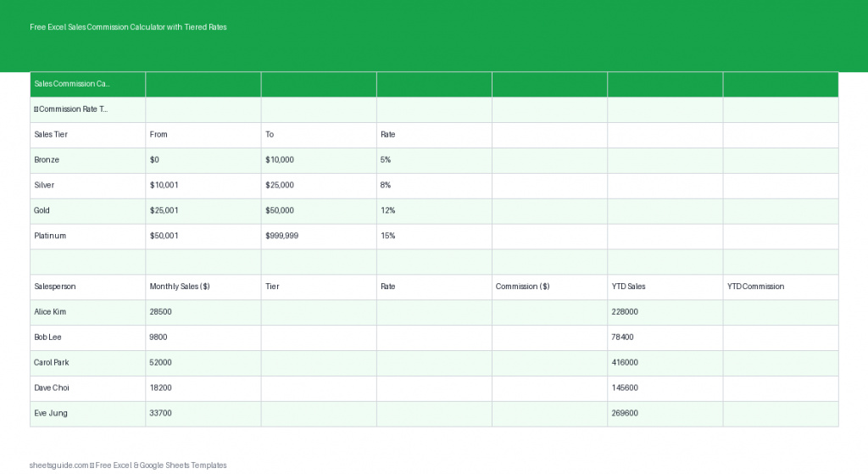The width and height of the screenshot is (868, 474).
Task: Select Eve Jung's monthly sales cell 33700
Action: click(x=203, y=414)
